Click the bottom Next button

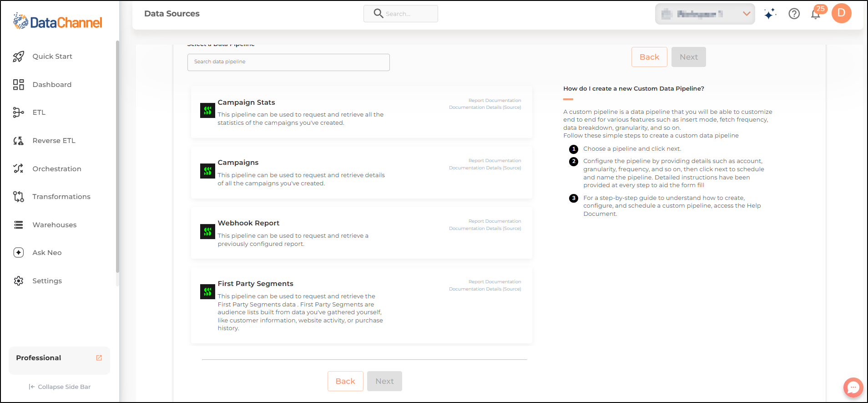pos(384,381)
